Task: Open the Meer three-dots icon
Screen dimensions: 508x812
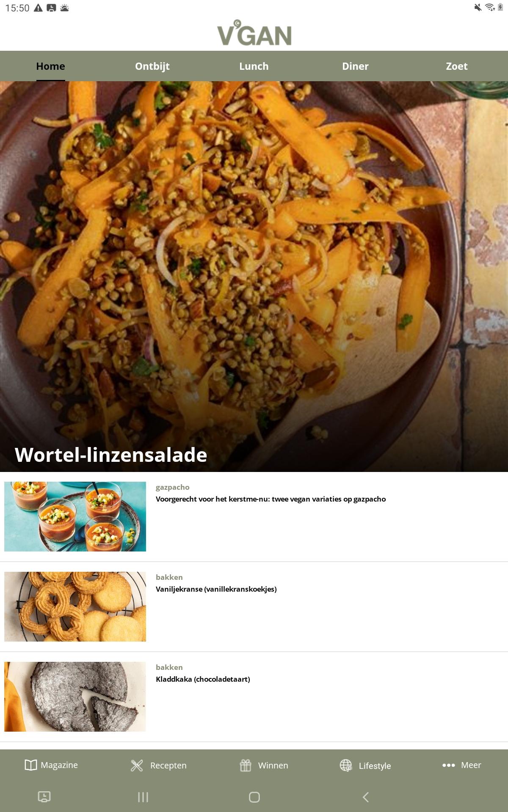Action: [448, 765]
